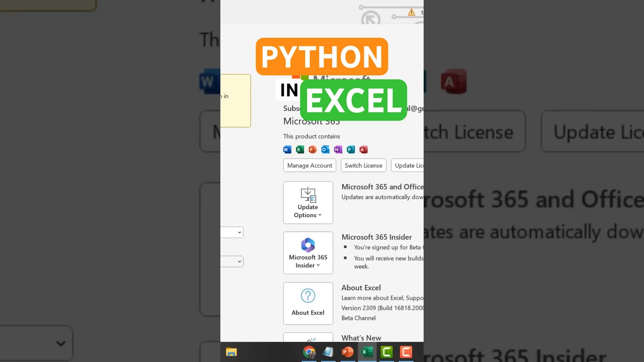
Task: Switch to PowerPoint in the taskbar
Action: [x=348, y=352]
